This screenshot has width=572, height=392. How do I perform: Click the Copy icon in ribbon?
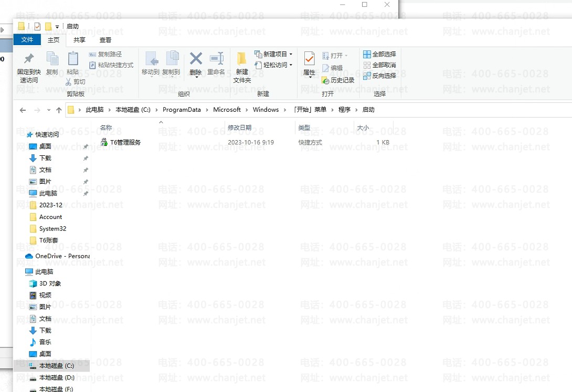pyautogui.click(x=52, y=59)
